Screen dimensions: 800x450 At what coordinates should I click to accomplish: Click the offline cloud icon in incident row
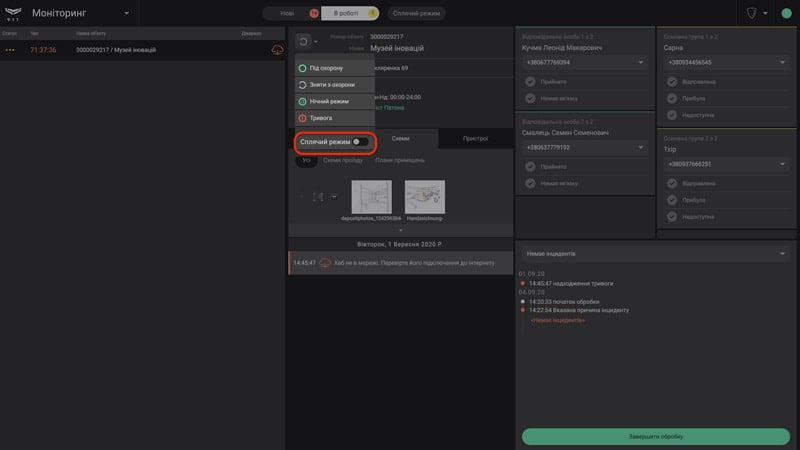pyautogui.click(x=277, y=50)
